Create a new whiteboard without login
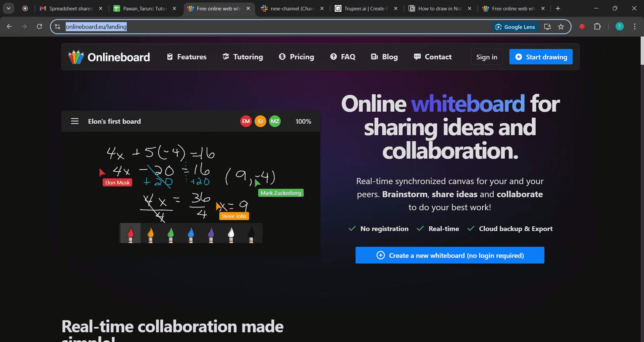 pos(450,255)
